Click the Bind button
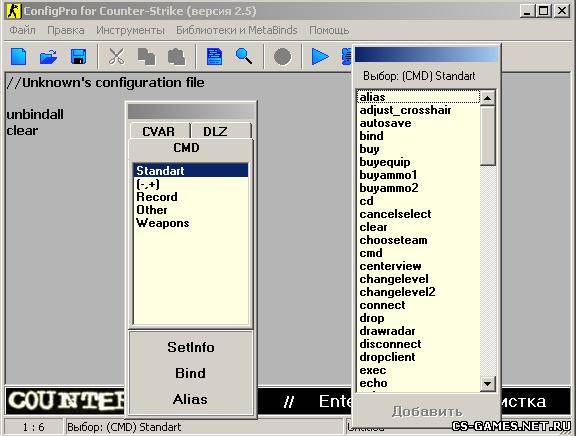Viewport: 576px width, 436px height. pyautogui.click(x=190, y=373)
